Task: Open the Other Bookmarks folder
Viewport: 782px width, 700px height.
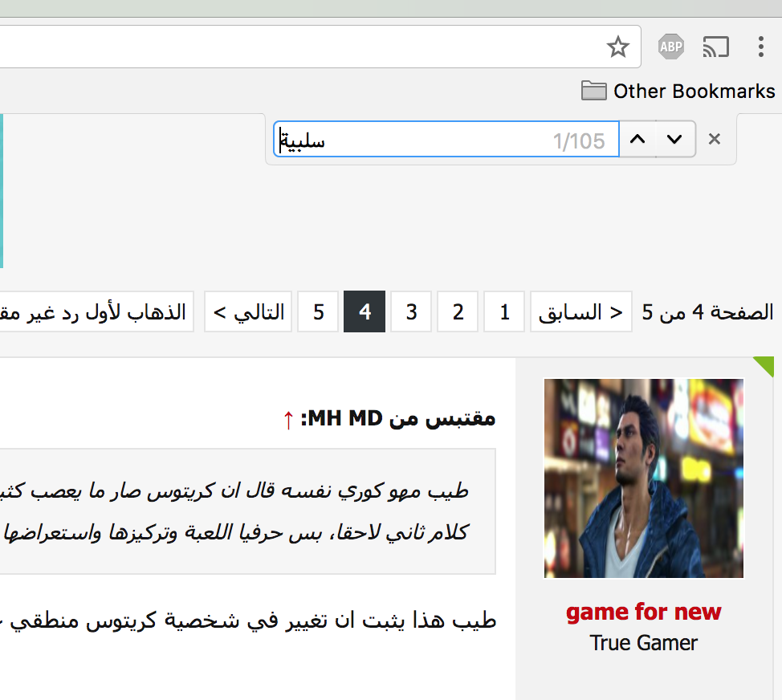Action: [678, 92]
